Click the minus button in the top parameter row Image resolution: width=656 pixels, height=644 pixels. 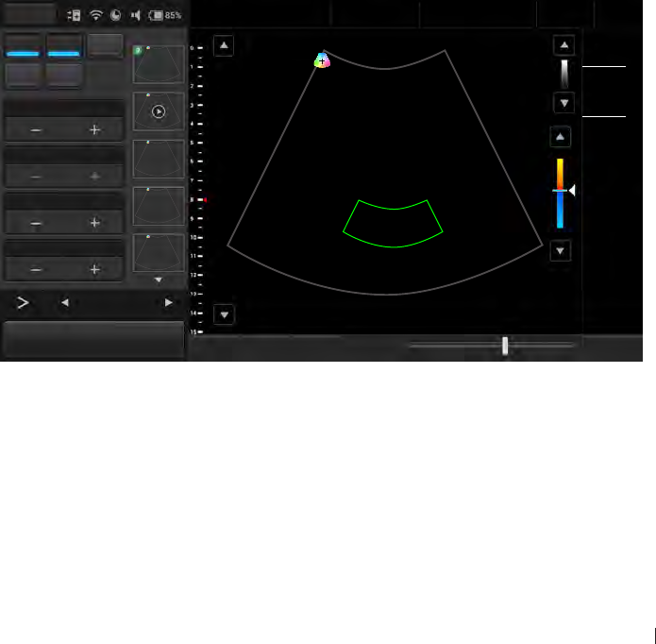click(x=36, y=130)
